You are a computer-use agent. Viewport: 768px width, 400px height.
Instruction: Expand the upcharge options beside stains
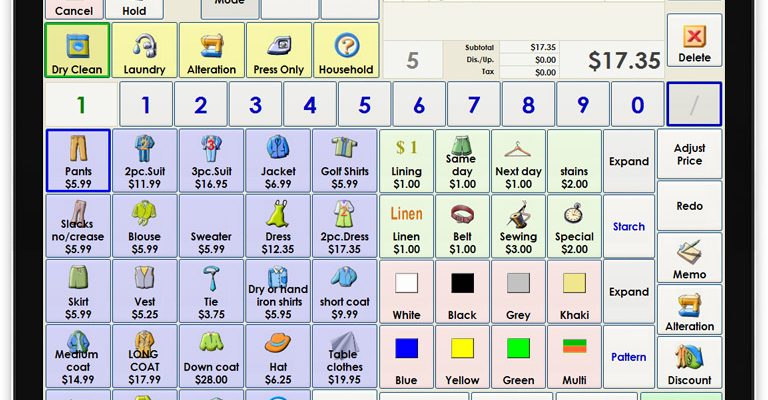coord(629,161)
